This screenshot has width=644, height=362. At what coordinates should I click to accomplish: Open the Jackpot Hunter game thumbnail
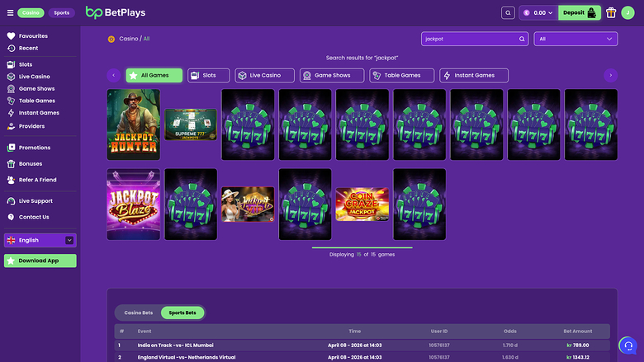(134, 125)
